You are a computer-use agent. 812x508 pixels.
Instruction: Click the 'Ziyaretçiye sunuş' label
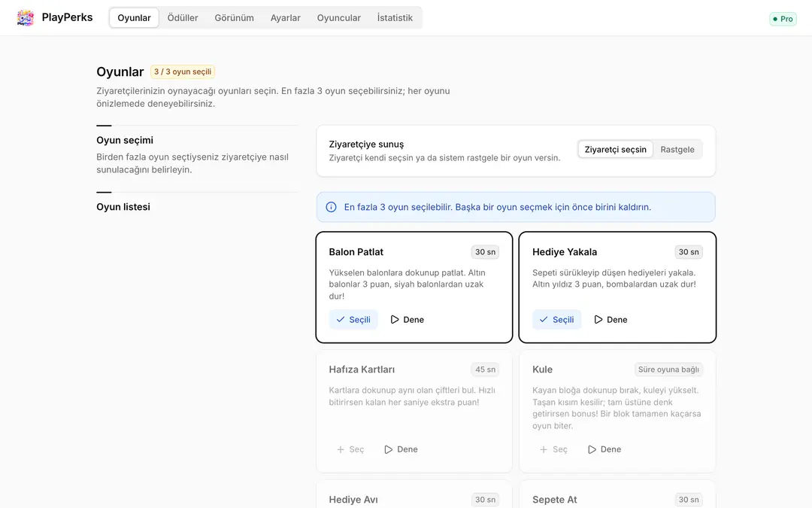pos(366,144)
